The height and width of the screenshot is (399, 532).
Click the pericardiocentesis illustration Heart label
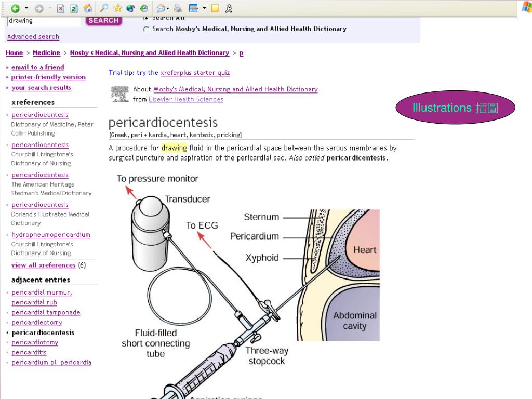tap(365, 250)
